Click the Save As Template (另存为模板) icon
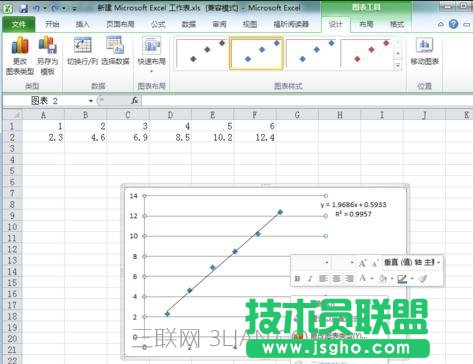This screenshot has width=473, height=364. (47, 45)
